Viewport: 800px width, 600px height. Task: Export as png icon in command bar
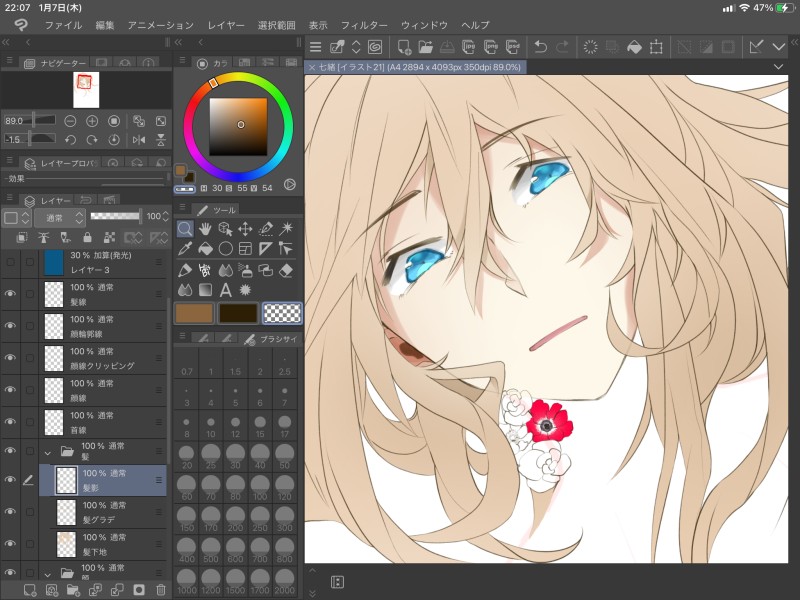point(491,47)
